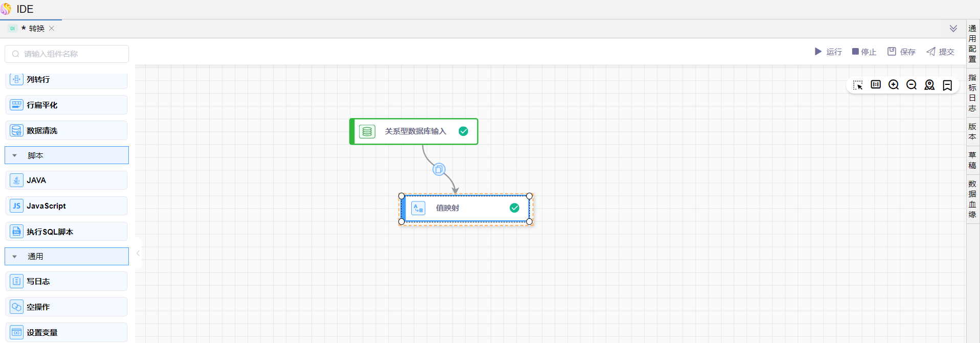Click the 保存 button
Image resolution: width=980 pixels, height=343 pixels.
pos(902,52)
